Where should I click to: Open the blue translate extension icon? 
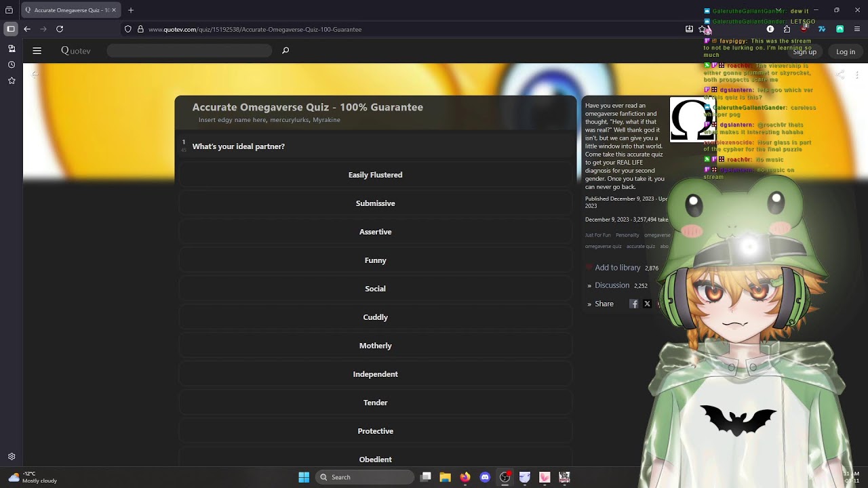pyautogui.click(x=822, y=29)
